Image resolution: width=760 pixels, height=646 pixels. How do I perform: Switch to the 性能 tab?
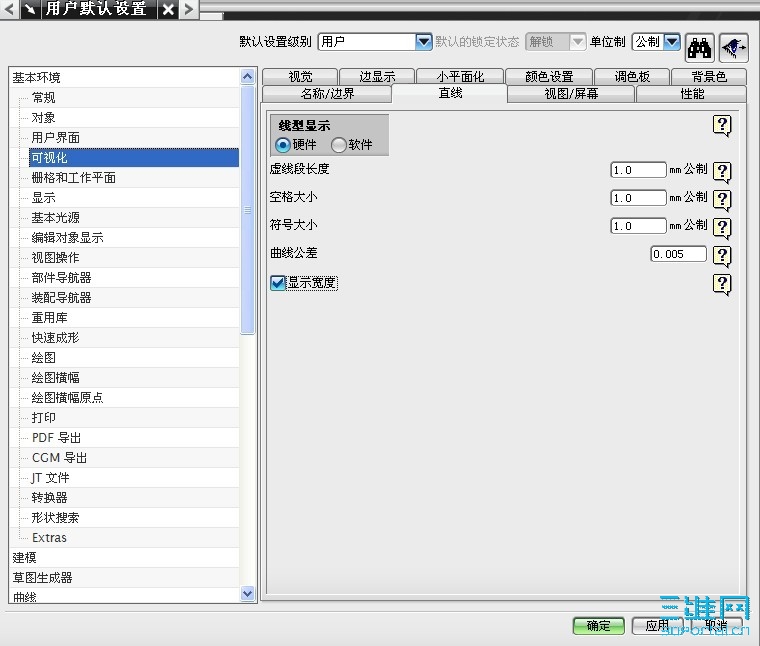pyautogui.click(x=692, y=94)
